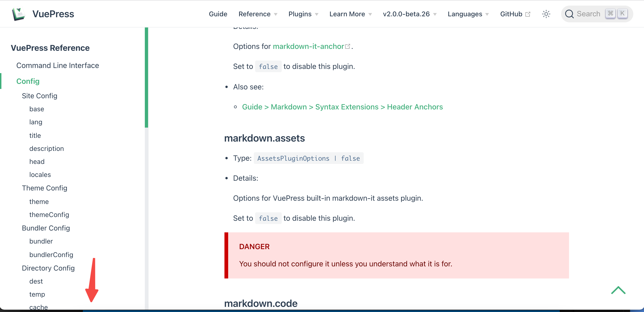This screenshot has width=644, height=312.
Task: Select the bundlerConfig sidebar item
Action: tap(51, 254)
